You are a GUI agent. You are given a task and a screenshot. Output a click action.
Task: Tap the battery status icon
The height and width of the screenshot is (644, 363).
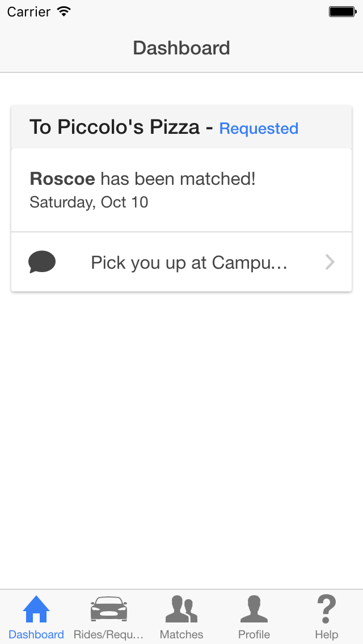coord(343,11)
